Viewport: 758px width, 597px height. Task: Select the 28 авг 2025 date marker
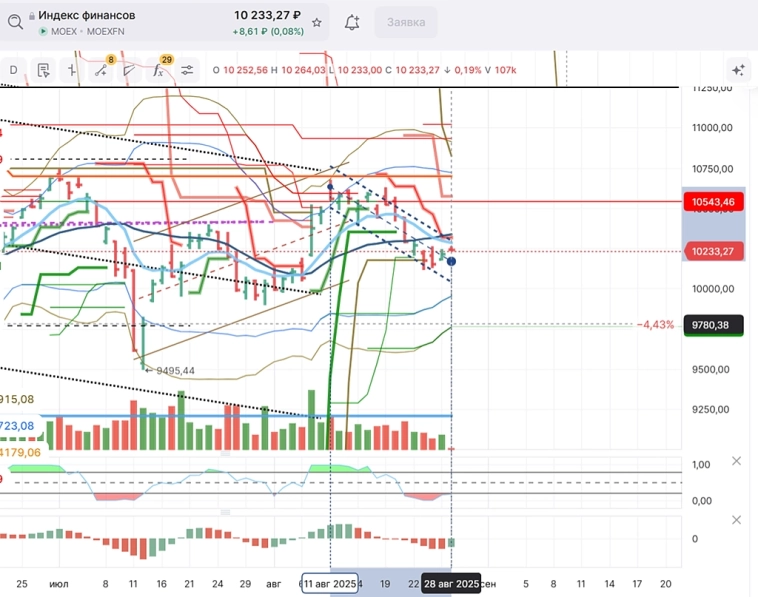pos(451,583)
